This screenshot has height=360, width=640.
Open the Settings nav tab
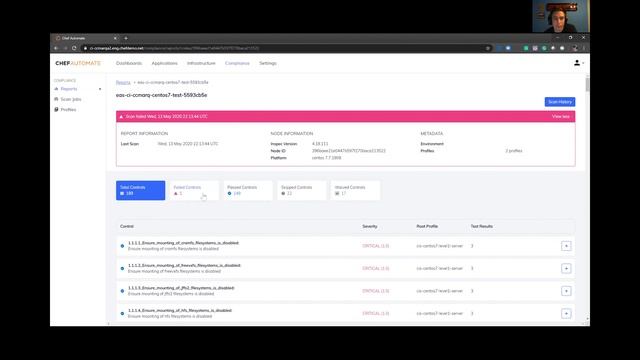click(268, 63)
